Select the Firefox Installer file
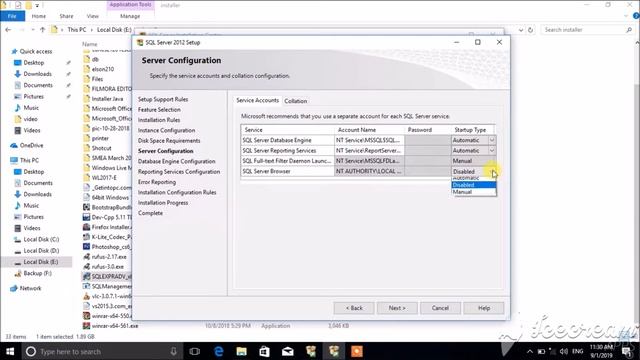Screen dimensions: 640x360 pyautogui.click(x=110, y=227)
